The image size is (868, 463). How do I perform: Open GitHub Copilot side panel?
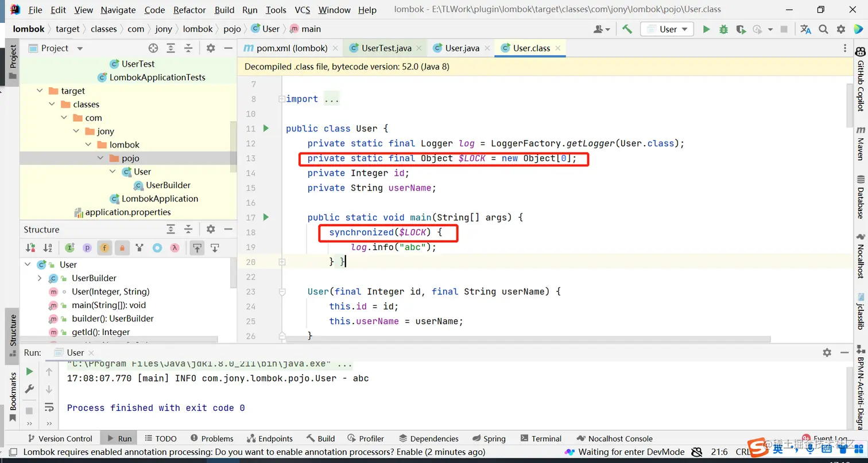[x=861, y=78]
